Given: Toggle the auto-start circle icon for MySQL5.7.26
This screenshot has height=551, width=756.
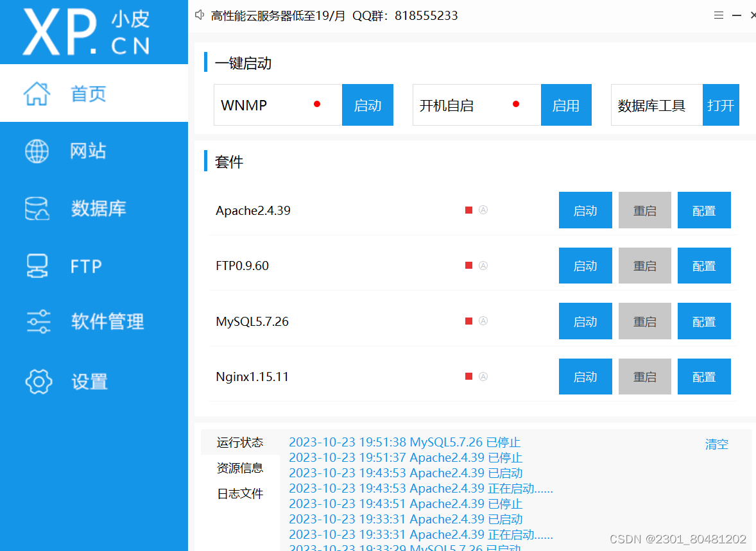Looking at the screenshot, I should [x=483, y=321].
